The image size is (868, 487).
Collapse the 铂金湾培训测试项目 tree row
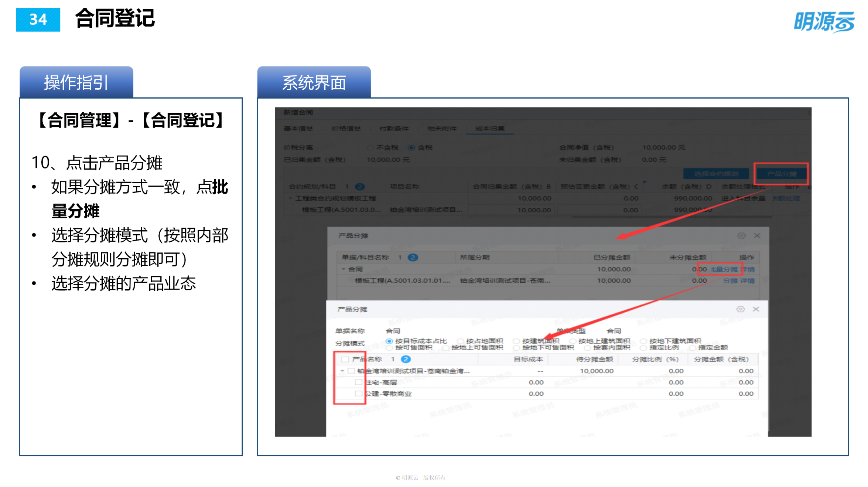tap(342, 371)
